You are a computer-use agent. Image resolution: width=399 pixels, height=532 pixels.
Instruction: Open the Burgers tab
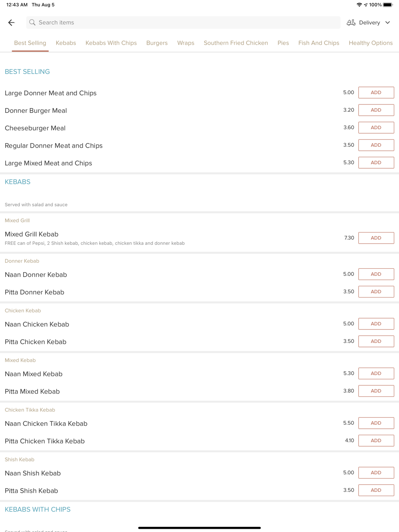pyautogui.click(x=157, y=43)
